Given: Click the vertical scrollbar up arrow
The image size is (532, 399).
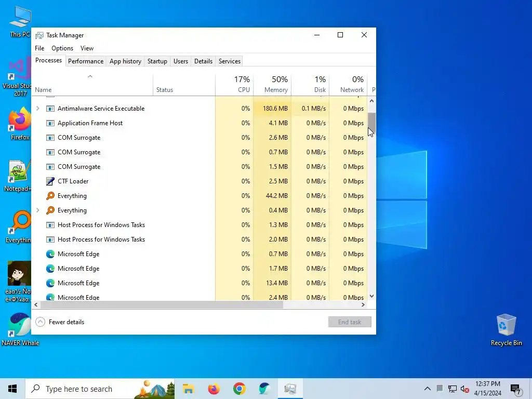Looking at the screenshot, I should [371, 101].
